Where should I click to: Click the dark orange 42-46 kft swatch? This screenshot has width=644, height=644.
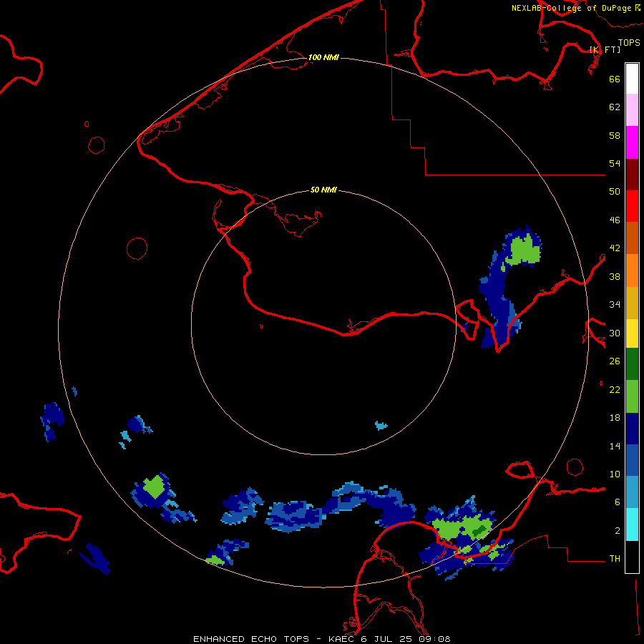(632, 238)
